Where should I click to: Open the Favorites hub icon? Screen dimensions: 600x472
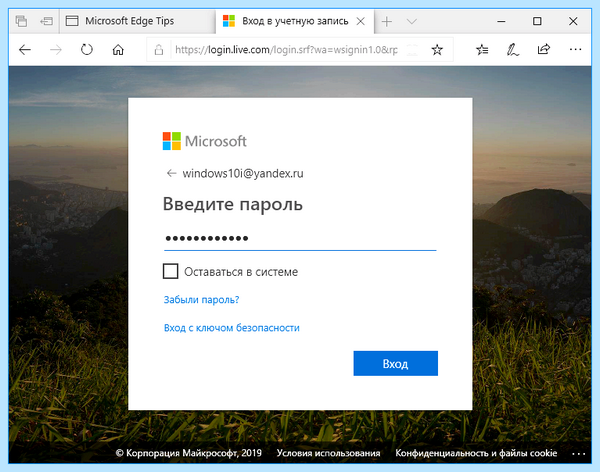tap(482, 50)
